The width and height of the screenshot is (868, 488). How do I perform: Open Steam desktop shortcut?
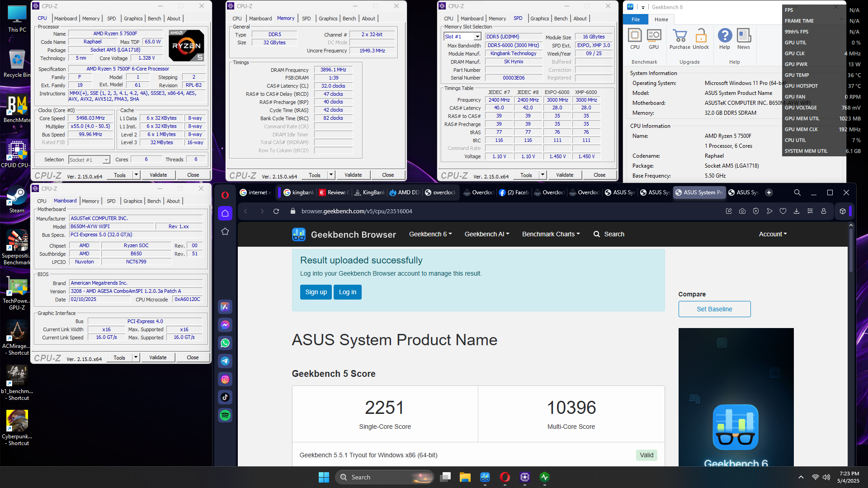(x=17, y=200)
